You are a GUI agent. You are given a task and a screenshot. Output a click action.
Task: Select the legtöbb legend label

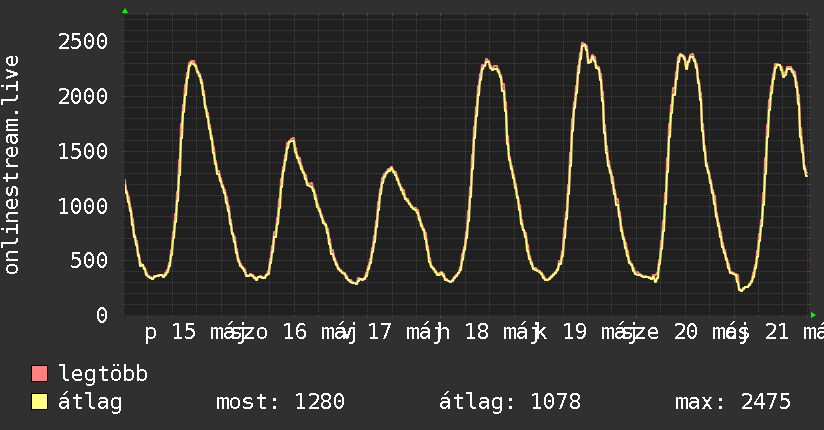tap(103, 374)
